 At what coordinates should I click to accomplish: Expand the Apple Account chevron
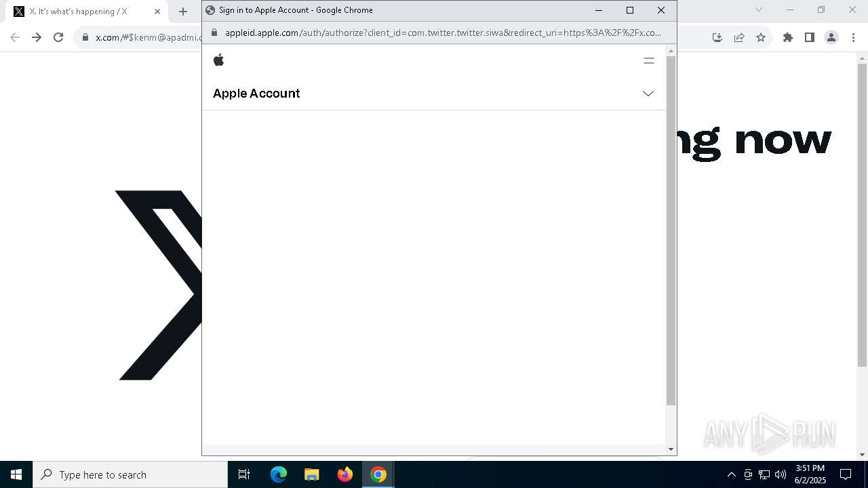648,94
